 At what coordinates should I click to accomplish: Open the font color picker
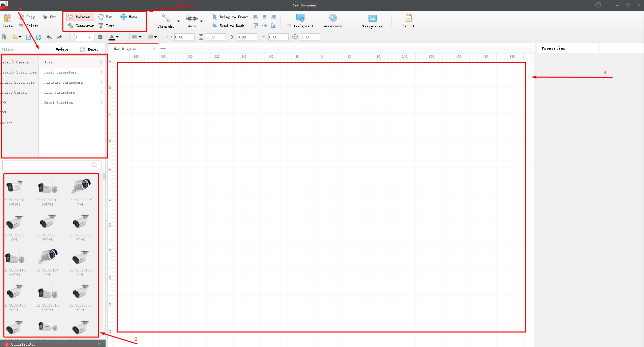[117, 37]
